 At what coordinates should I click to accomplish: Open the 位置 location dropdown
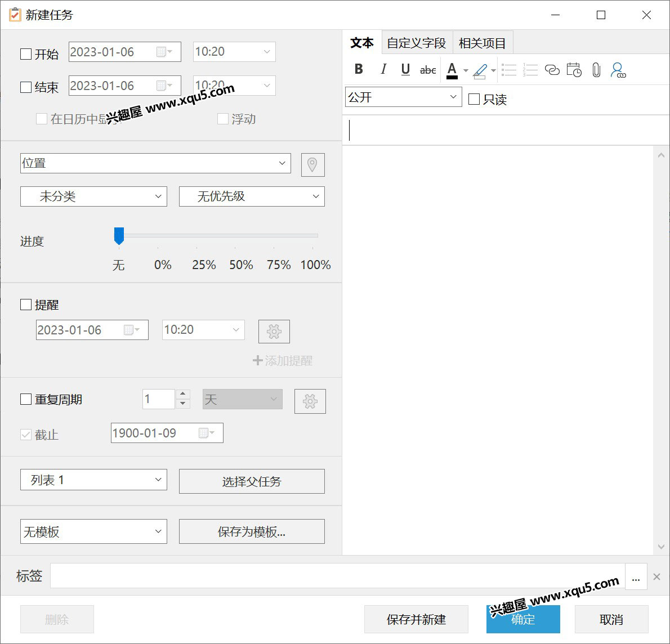[x=282, y=163]
